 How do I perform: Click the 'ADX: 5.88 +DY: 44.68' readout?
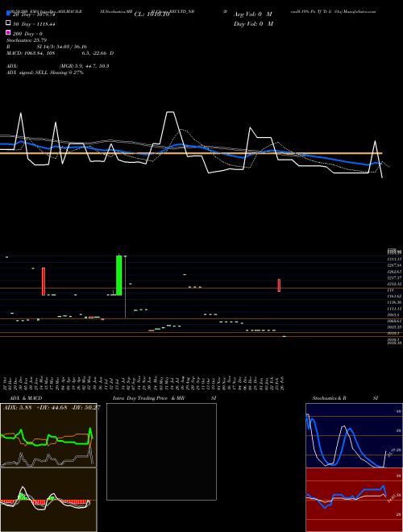(x=52, y=407)
